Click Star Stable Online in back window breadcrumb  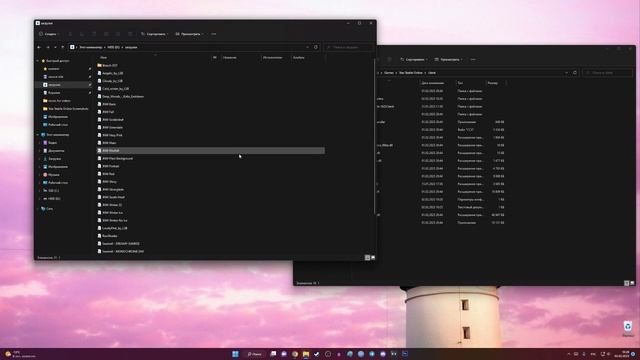point(411,73)
